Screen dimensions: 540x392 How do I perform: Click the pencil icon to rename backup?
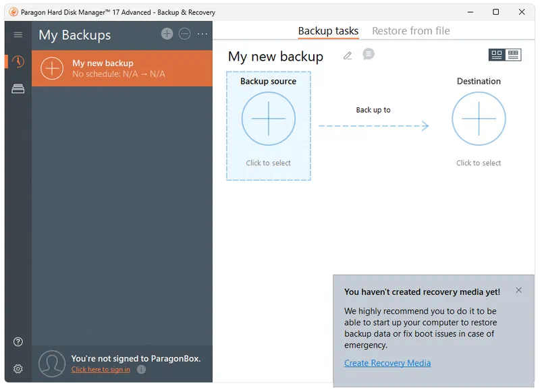tap(348, 55)
